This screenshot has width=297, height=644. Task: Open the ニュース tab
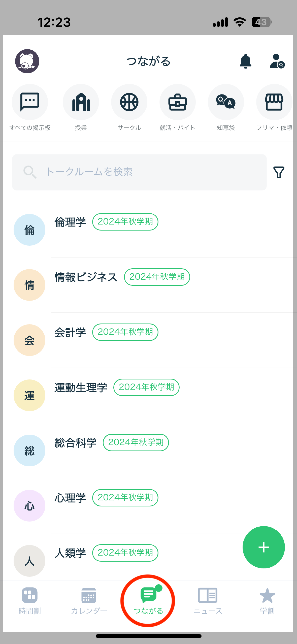[208, 601]
